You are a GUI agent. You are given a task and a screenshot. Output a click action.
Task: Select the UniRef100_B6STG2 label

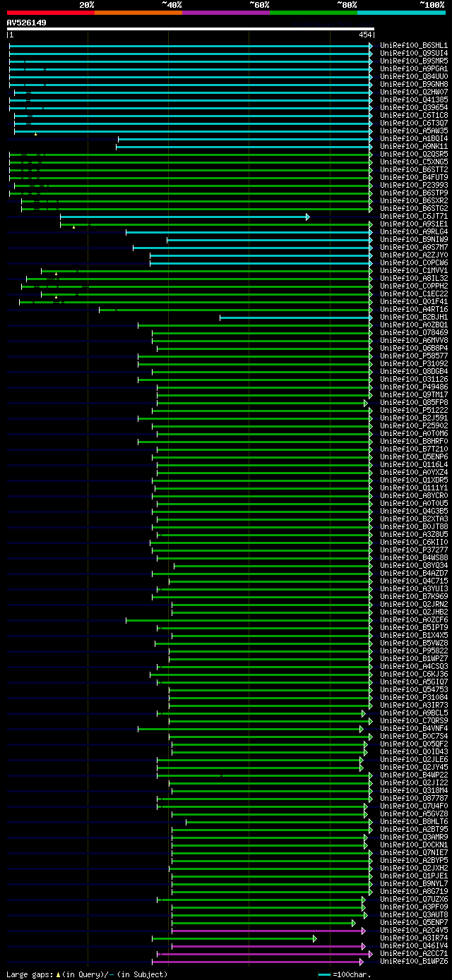[x=414, y=208]
